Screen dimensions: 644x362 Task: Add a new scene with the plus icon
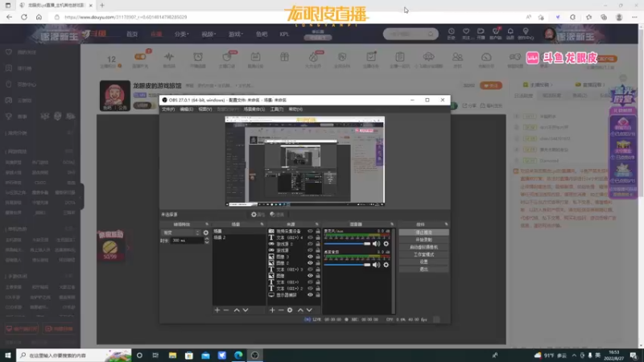[x=217, y=311]
